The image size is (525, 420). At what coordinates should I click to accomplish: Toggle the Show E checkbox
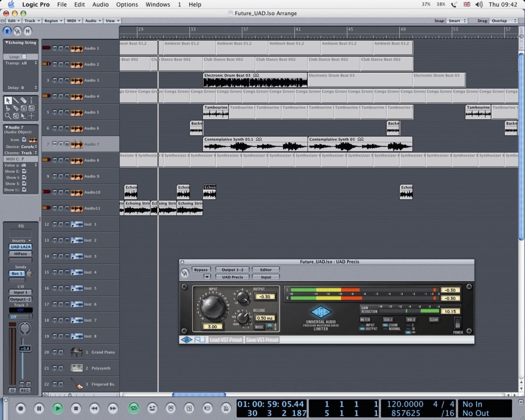24,171
